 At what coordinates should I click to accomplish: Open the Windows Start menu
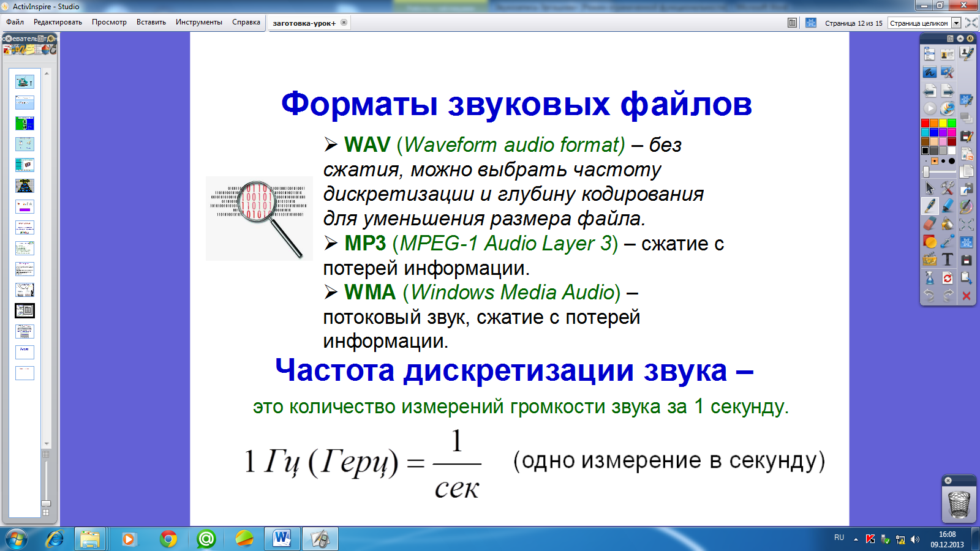(x=17, y=539)
